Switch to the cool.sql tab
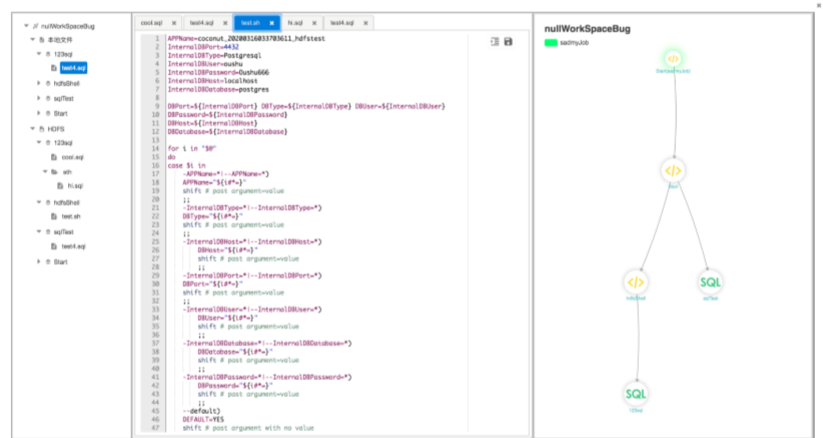The width and height of the screenshot is (823, 438). (152, 21)
